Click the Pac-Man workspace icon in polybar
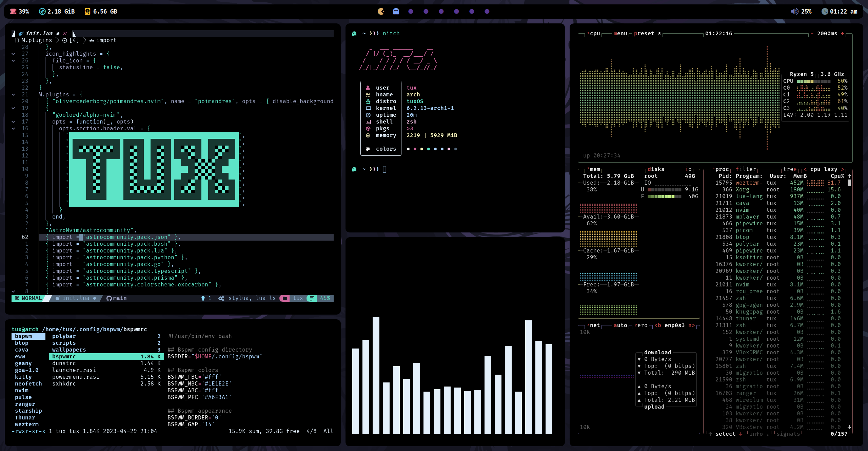Image resolution: width=868 pixels, height=451 pixels. click(x=381, y=12)
